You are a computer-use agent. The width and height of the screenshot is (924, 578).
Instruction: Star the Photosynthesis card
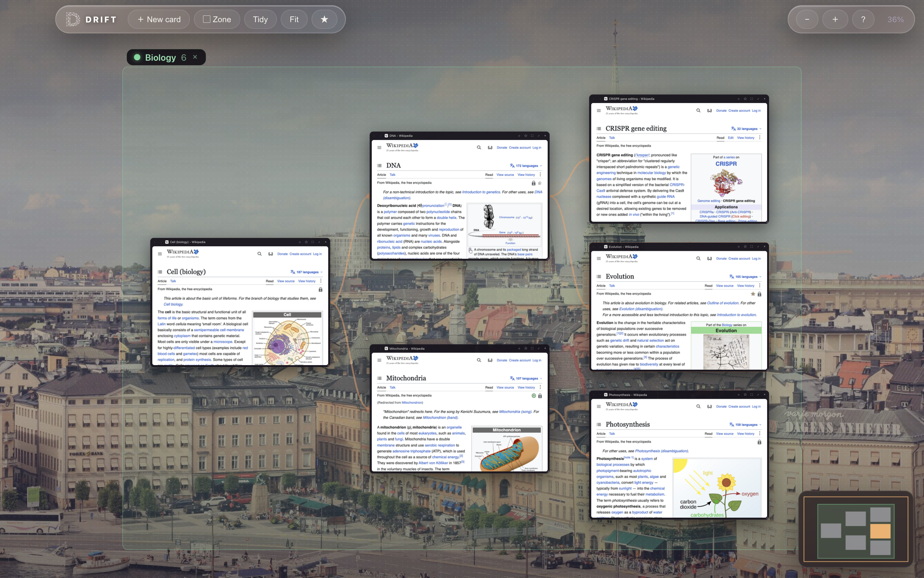(x=745, y=395)
